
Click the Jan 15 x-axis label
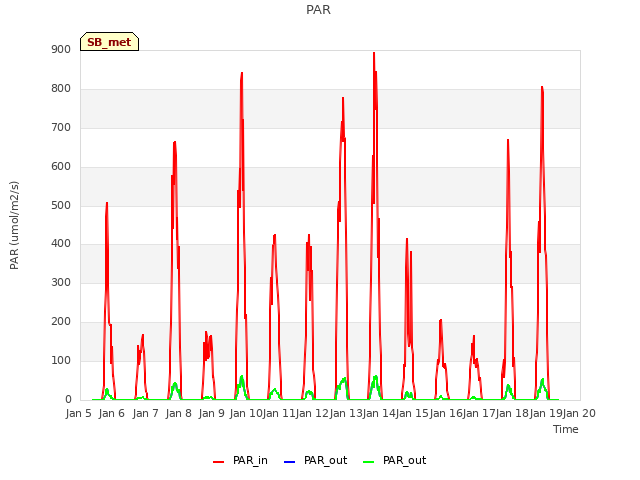click(x=413, y=413)
